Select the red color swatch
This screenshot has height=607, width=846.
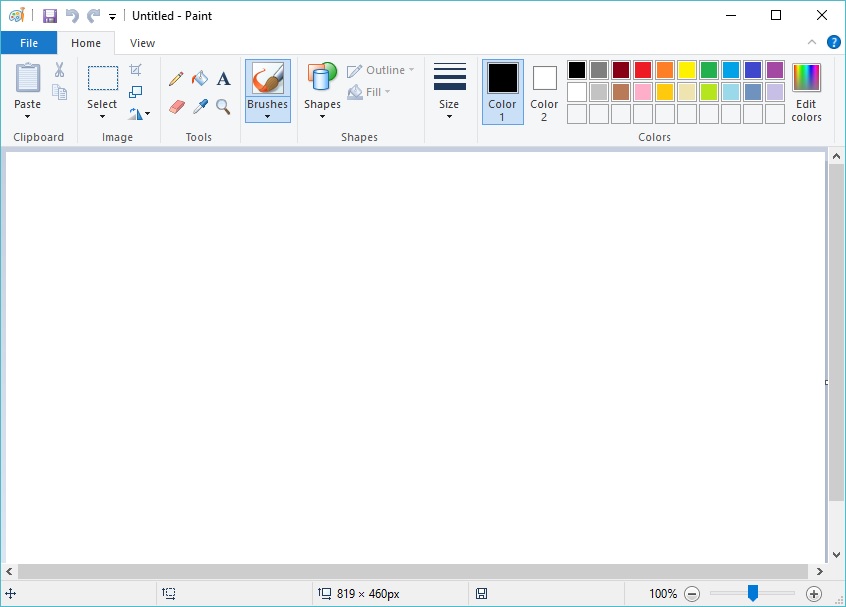[640, 70]
